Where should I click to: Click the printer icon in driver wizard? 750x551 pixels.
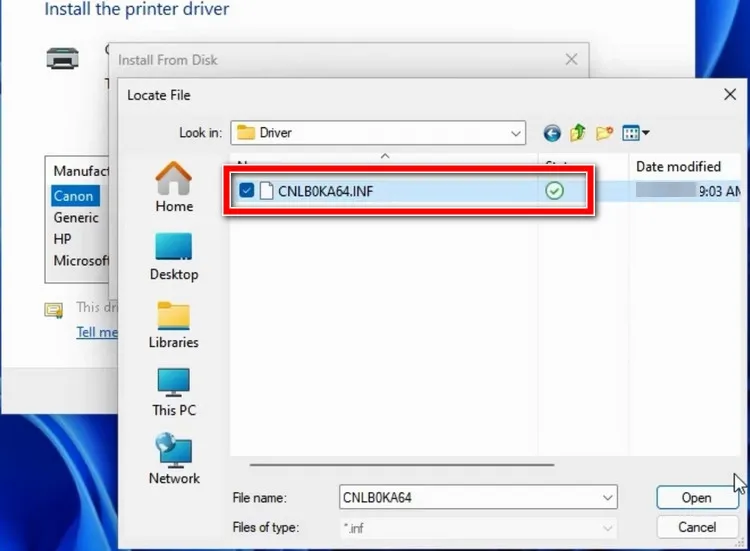click(63, 58)
